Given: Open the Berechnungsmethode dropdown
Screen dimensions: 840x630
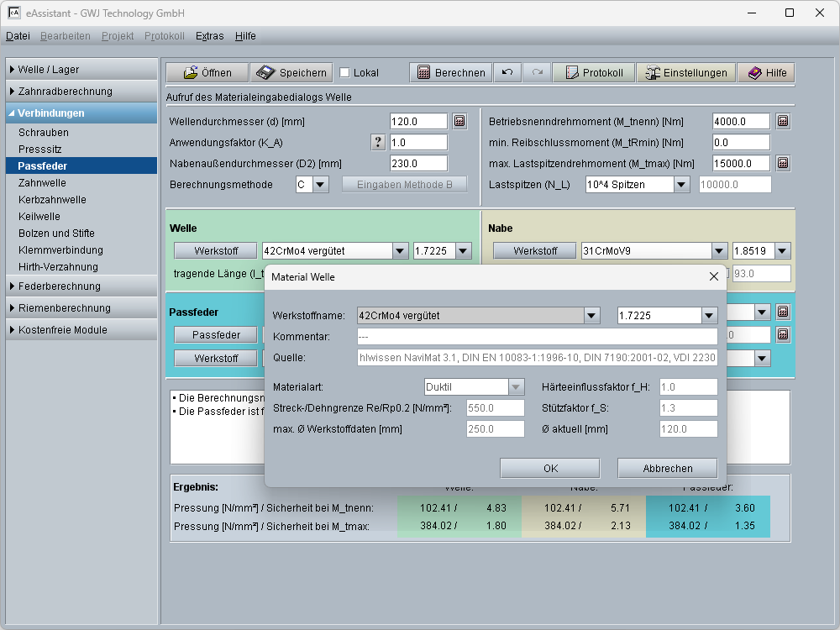Looking at the screenshot, I should pos(320,185).
